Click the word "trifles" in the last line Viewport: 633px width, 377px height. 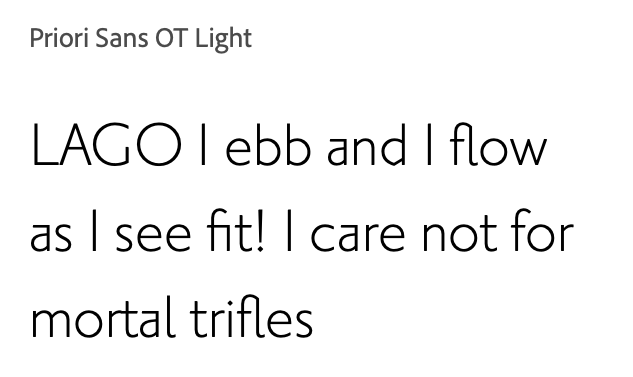(252, 317)
